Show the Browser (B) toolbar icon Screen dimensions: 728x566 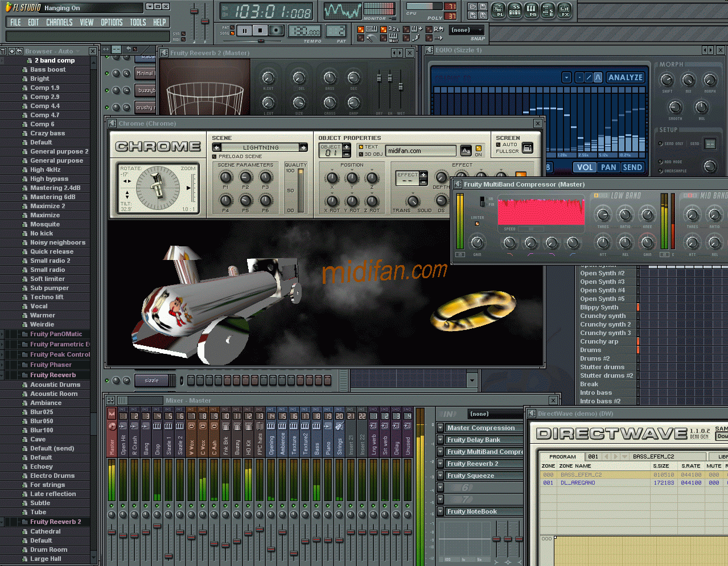(548, 10)
